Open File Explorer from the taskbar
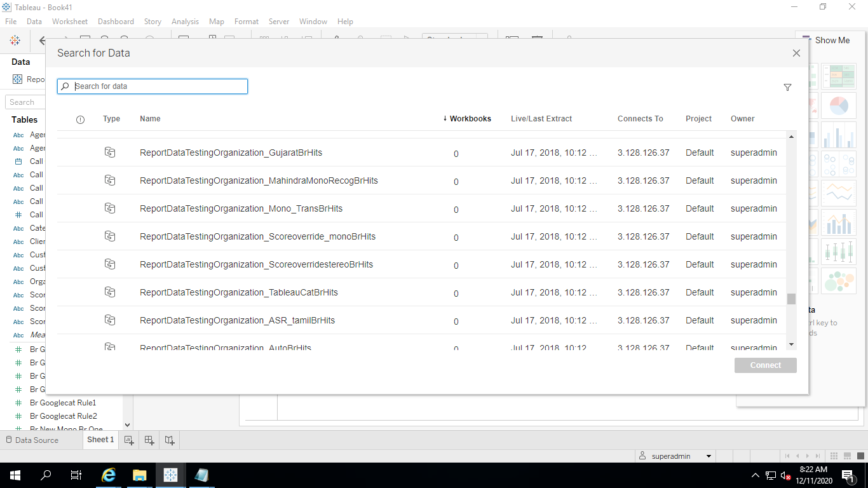 point(140,475)
